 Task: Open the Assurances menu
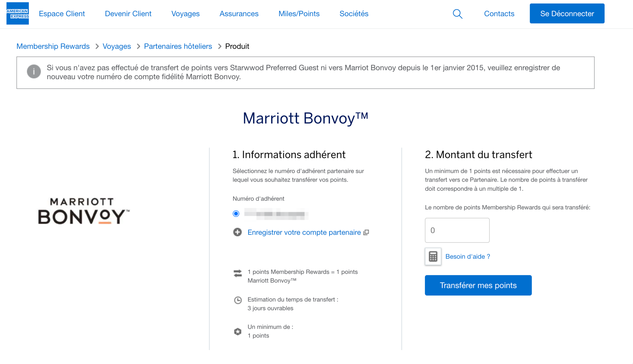point(239,14)
